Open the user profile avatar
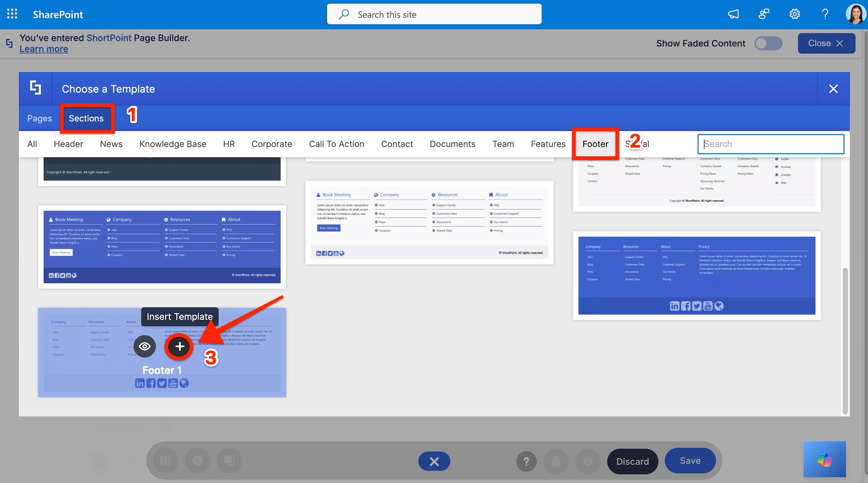Image resolution: width=868 pixels, height=483 pixels. pyautogui.click(x=855, y=14)
